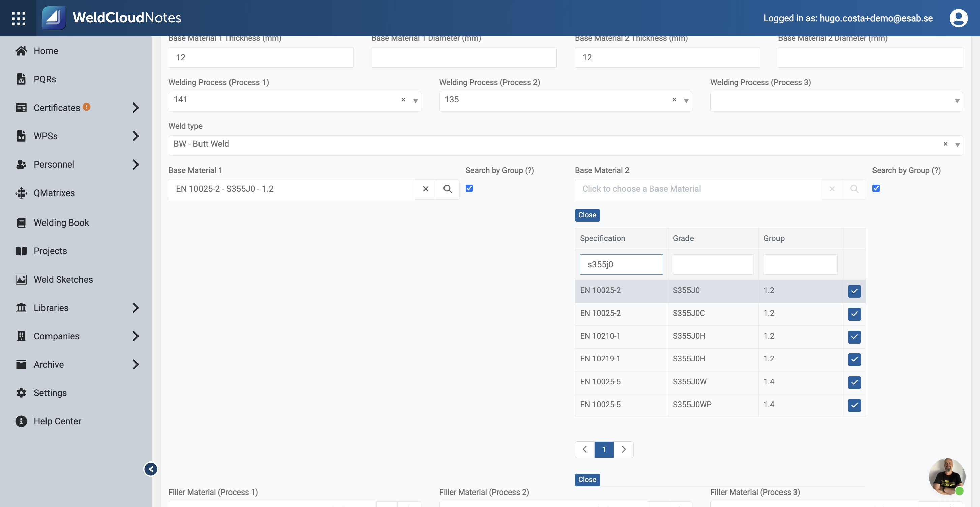Click the Settings gear icon
Image resolution: width=980 pixels, height=507 pixels.
[21, 393]
